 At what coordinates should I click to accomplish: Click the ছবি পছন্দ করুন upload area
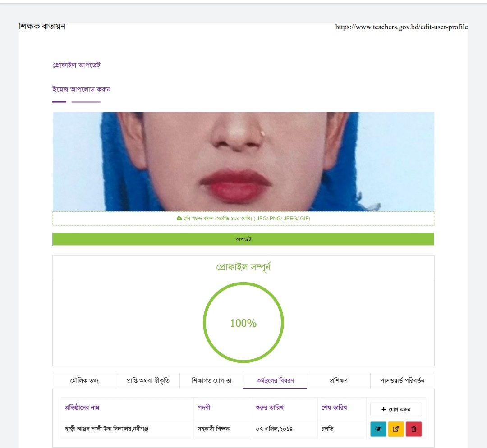tap(243, 219)
